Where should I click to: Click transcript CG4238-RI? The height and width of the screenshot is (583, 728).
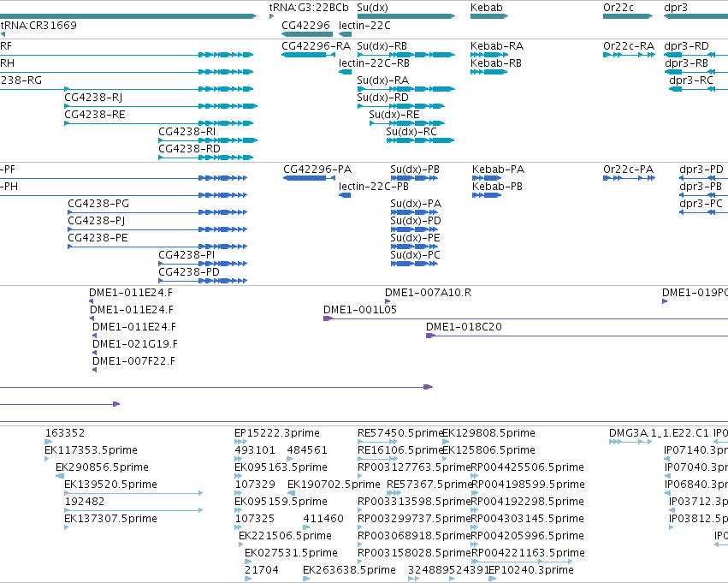coord(187,132)
